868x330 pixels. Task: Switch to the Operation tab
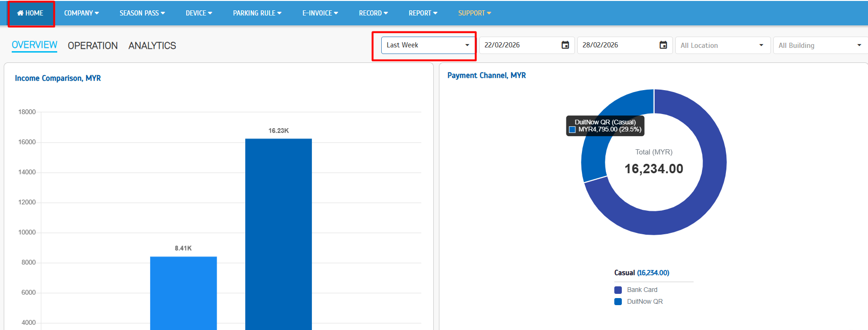pyautogui.click(x=92, y=46)
